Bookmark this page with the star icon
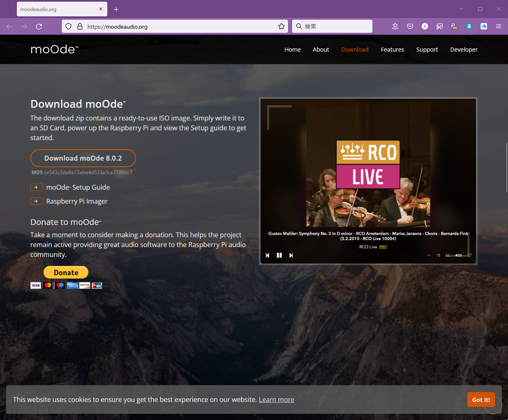Viewport: 508px width, 420px height. coord(281,26)
